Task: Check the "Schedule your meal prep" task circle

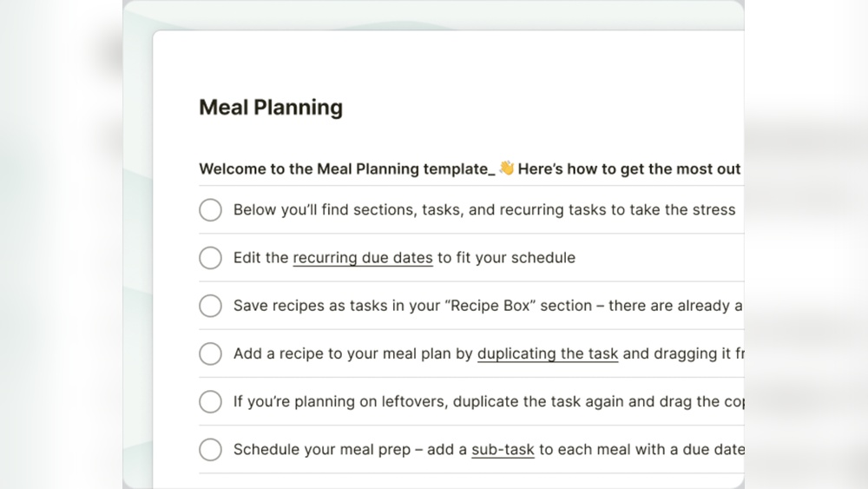Action: click(x=211, y=449)
